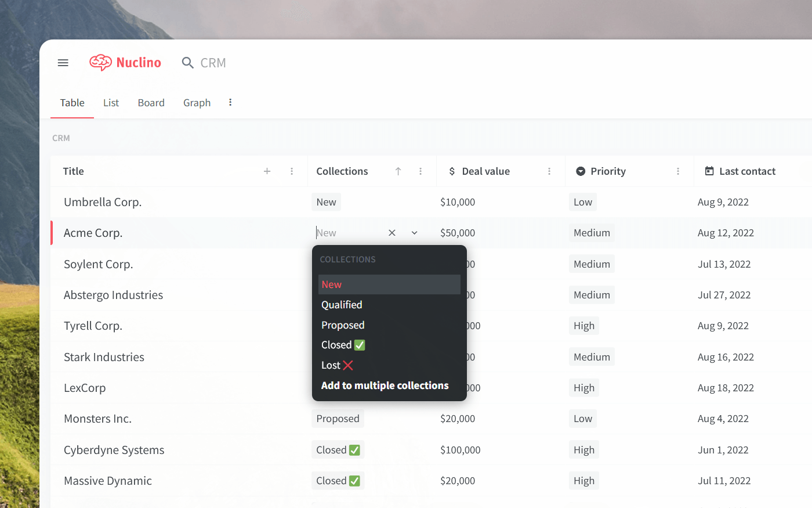
Task: Click Add to multiple collections
Action: coord(389,385)
